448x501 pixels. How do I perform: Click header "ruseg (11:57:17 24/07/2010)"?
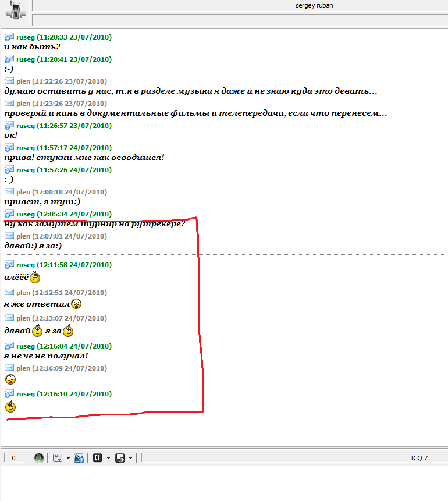pyautogui.click(x=64, y=148)
